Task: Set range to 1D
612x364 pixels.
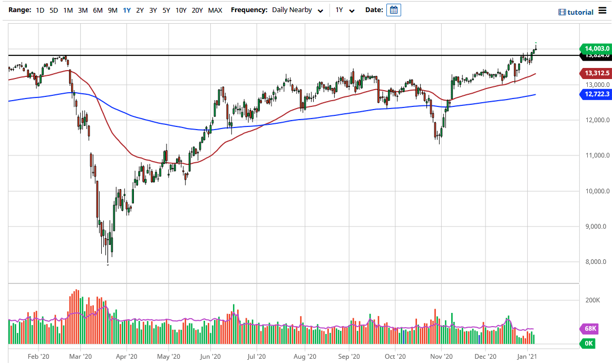Action: [40, 10]
